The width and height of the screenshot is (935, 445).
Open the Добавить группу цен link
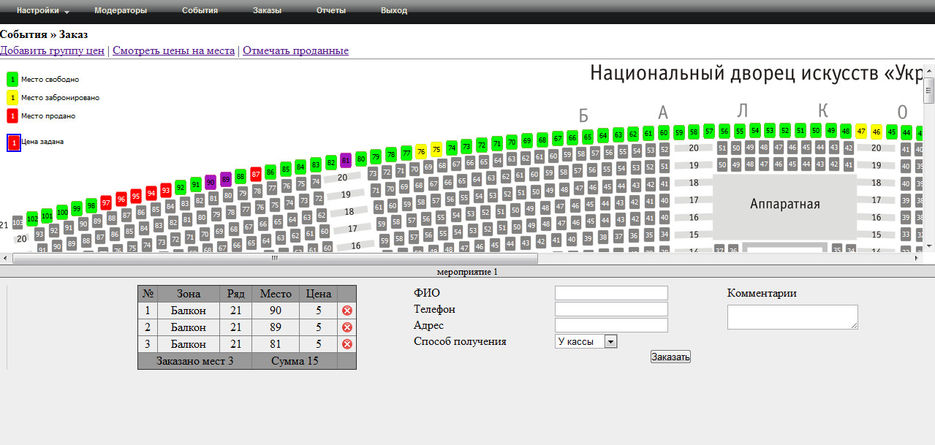coord(53,50)
